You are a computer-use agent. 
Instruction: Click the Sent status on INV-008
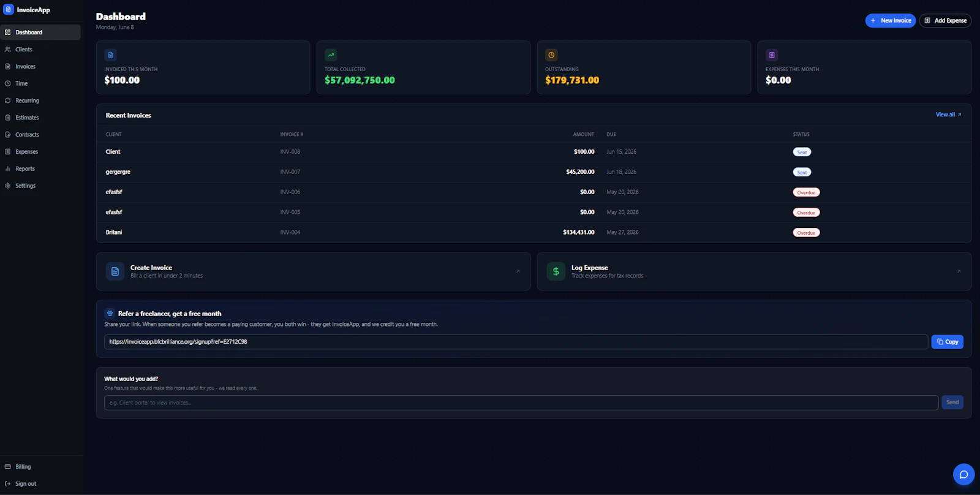point(802,152)
